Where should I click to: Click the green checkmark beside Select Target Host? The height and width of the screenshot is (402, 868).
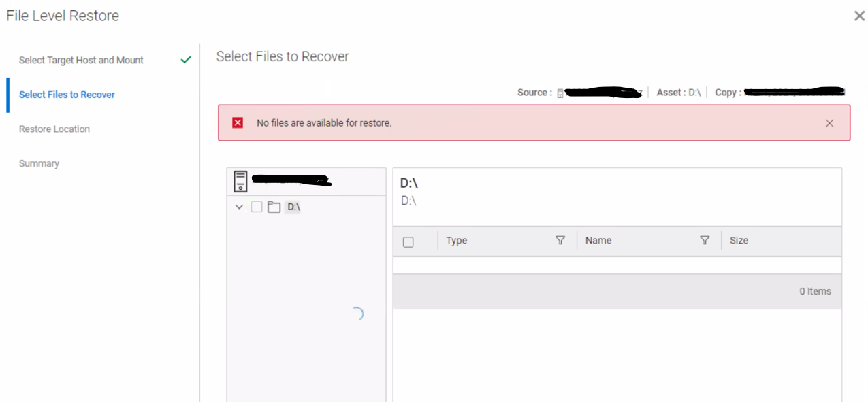pyautogui.click(x=186, y=60)
